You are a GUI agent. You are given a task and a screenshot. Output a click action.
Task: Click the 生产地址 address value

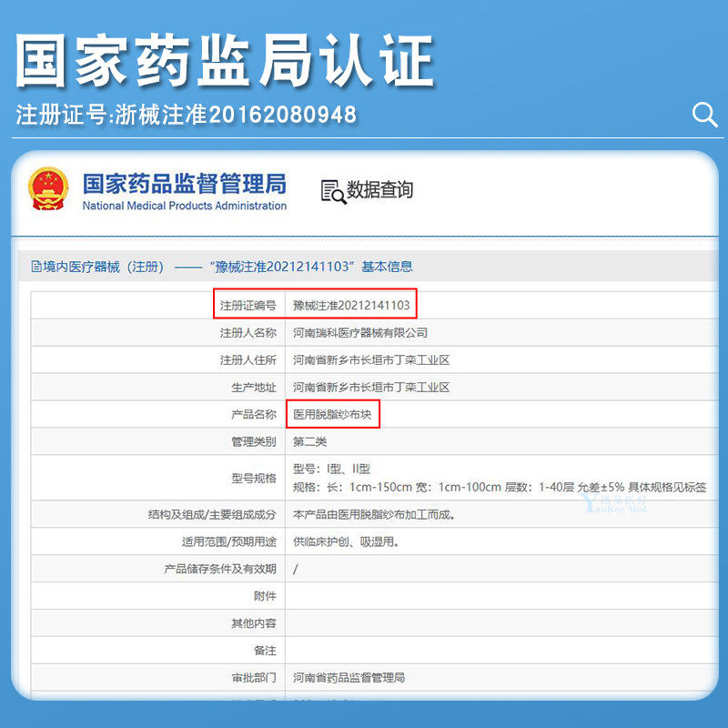tap(371, 388)
